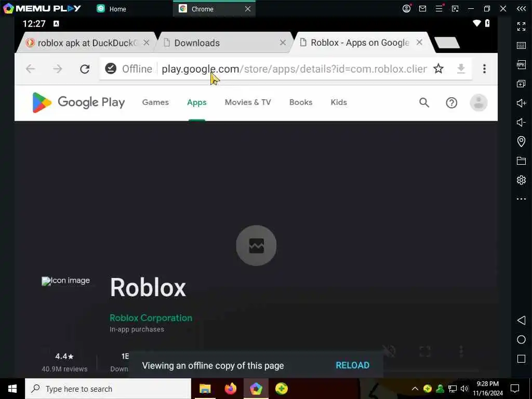Open Roblox Corporation developer link
The image size is (532, 399).
[x=151, y=318]
